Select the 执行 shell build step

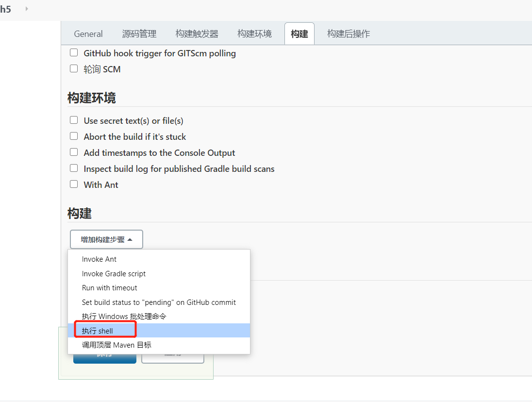coord(159,331)
